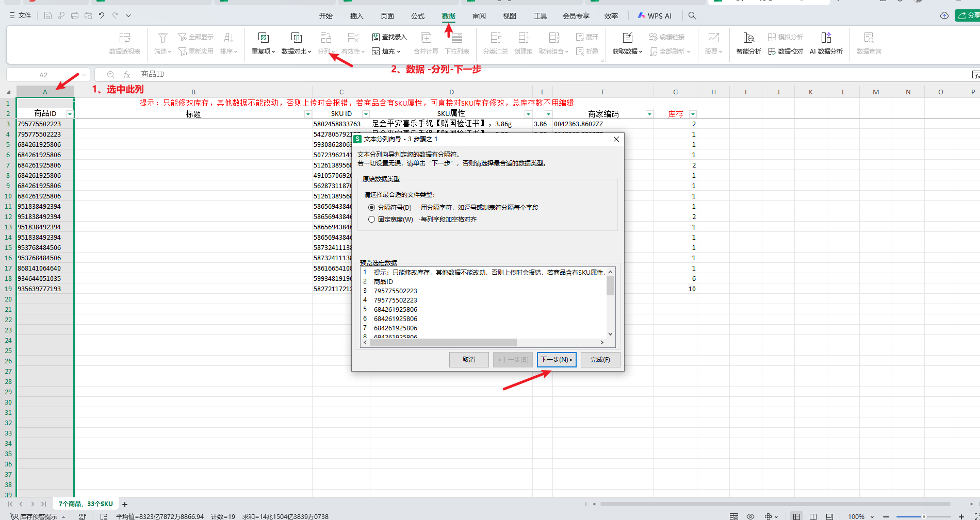Open the 库存 column filter dropdown

693,114
